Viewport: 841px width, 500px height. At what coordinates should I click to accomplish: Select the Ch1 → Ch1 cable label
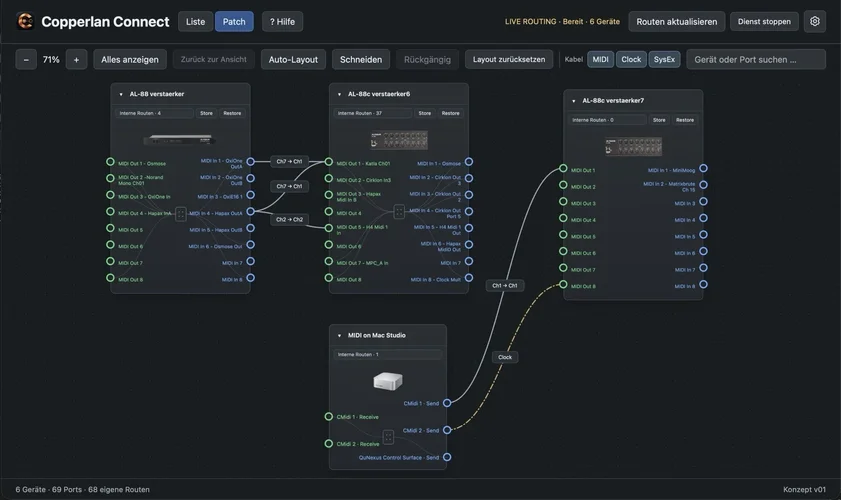505,285
